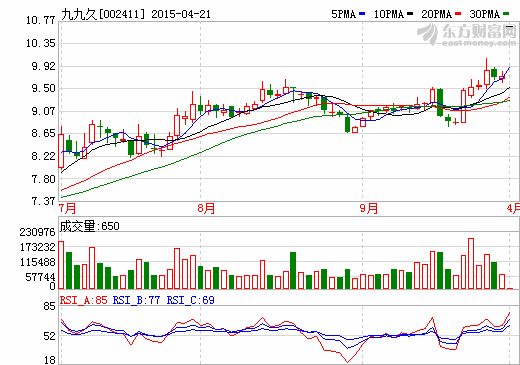The image size is (520, 365).
Task: Click the 5PMA legend label
Action: click(x=344, y=14)
